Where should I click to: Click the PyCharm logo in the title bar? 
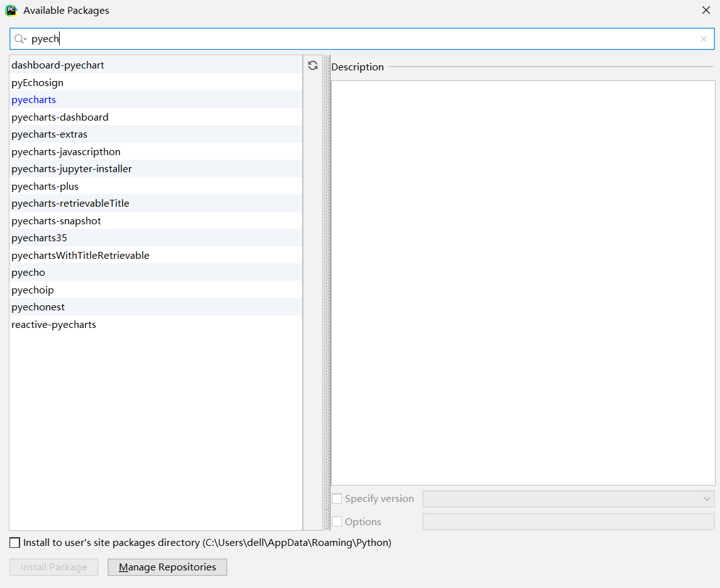[x=11, y=10]
